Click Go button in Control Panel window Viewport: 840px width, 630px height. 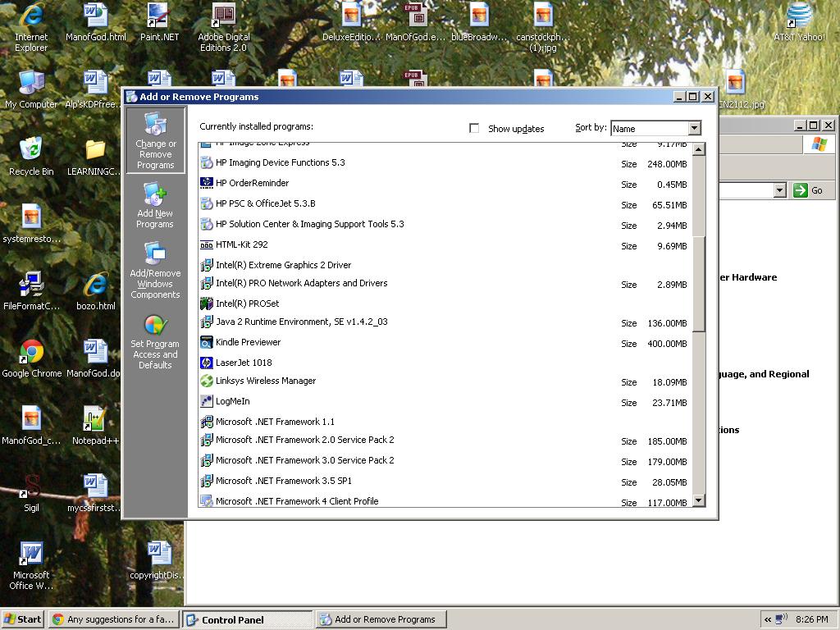coord(808,190)
